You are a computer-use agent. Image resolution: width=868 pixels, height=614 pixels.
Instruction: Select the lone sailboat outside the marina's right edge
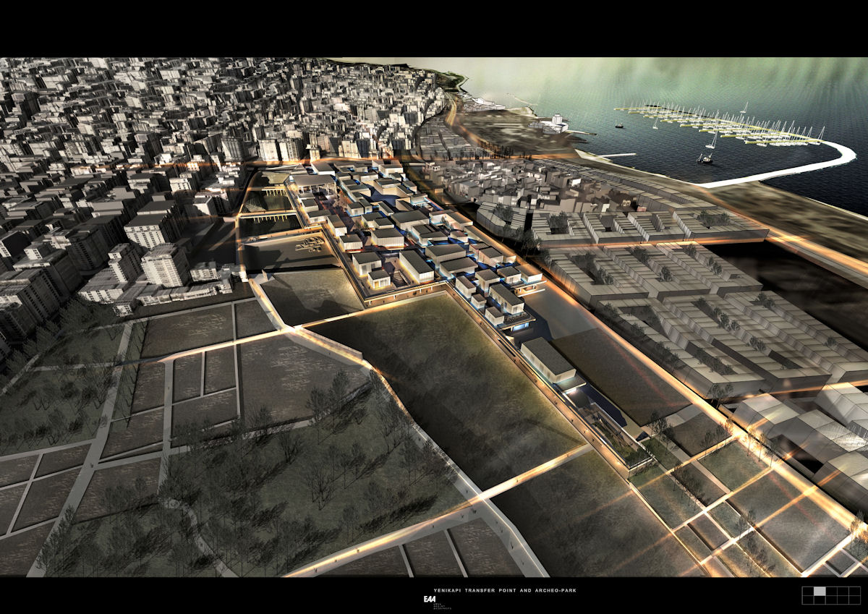pyautogui.click(x=743, y=108)
